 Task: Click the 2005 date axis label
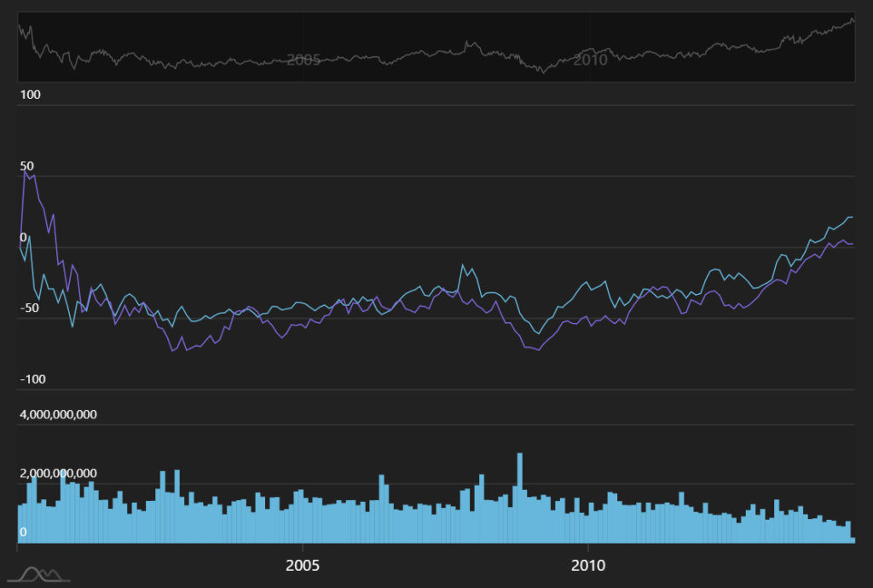[303, 566]
